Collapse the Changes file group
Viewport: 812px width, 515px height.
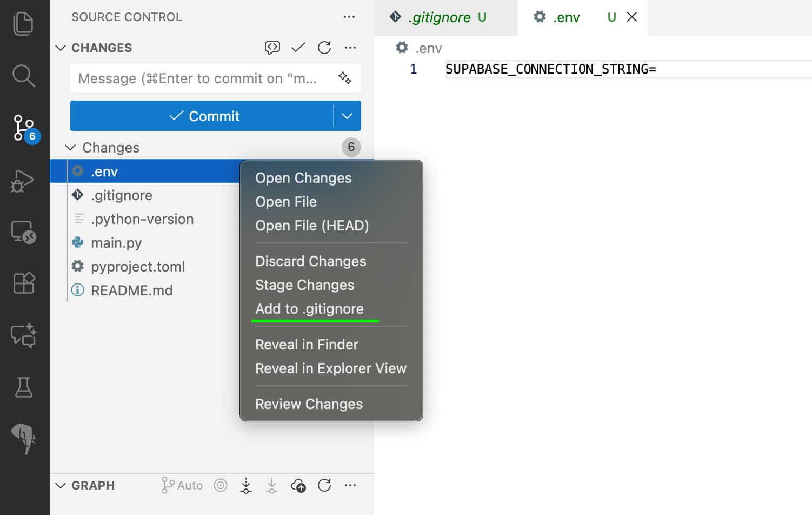tap(70, 148)
